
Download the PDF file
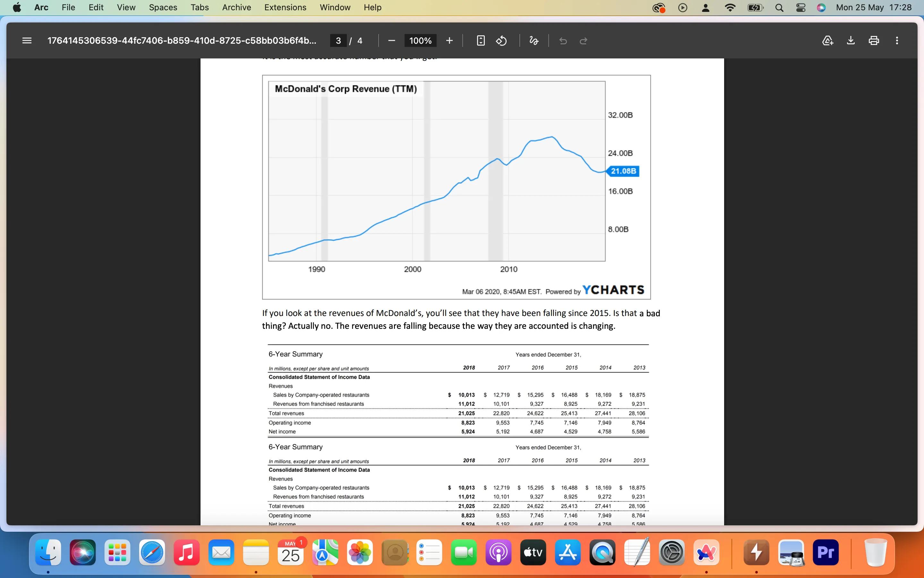pos(851,40)
